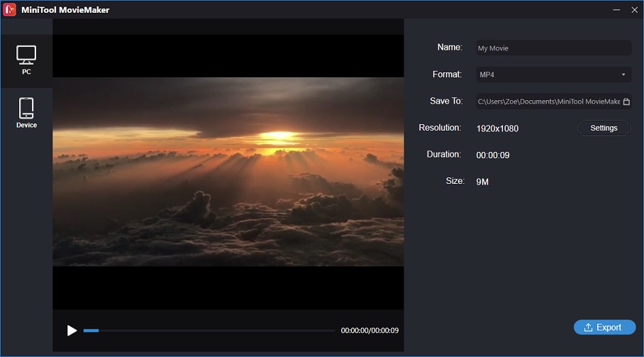Click the 00:00:00/00:00:09 playback time
The height and width of the screenshot is (357, 644).
[x=370, y=330]
